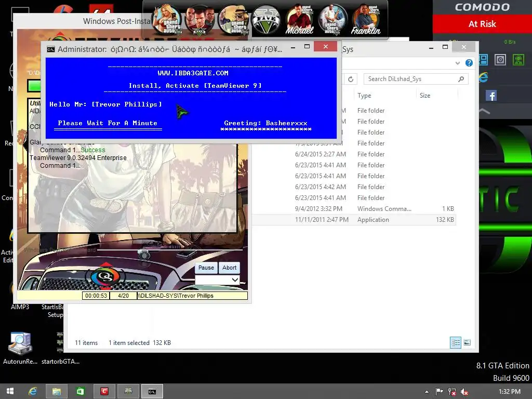Click the Comodo widget sandbox square icon
Screen dimensions: 532x399
[500, 60]
